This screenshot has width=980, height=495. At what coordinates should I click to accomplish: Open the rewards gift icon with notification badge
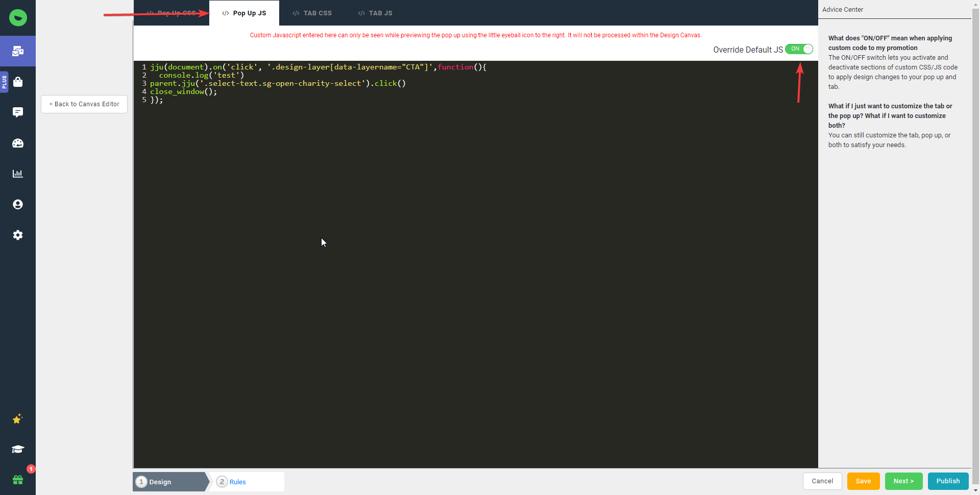(x=18, y=480)
